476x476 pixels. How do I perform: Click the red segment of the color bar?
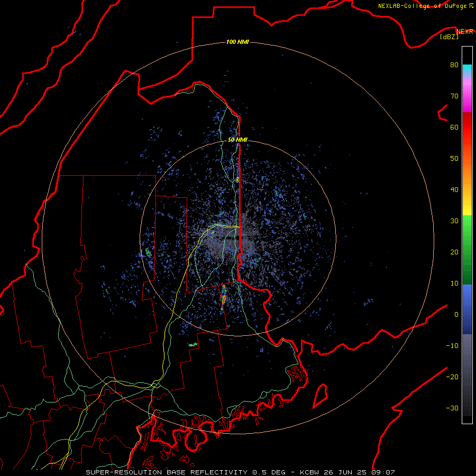pos(467,127)
